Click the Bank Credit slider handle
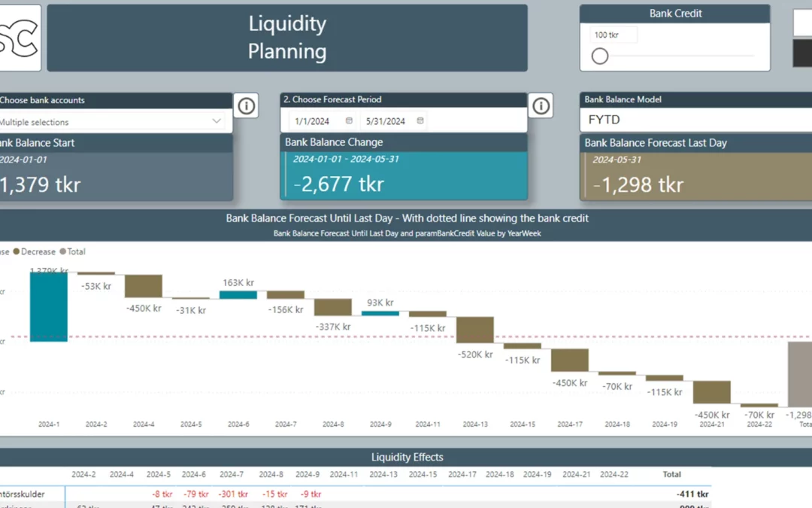812x508 pixels. [x=600, y=56]
